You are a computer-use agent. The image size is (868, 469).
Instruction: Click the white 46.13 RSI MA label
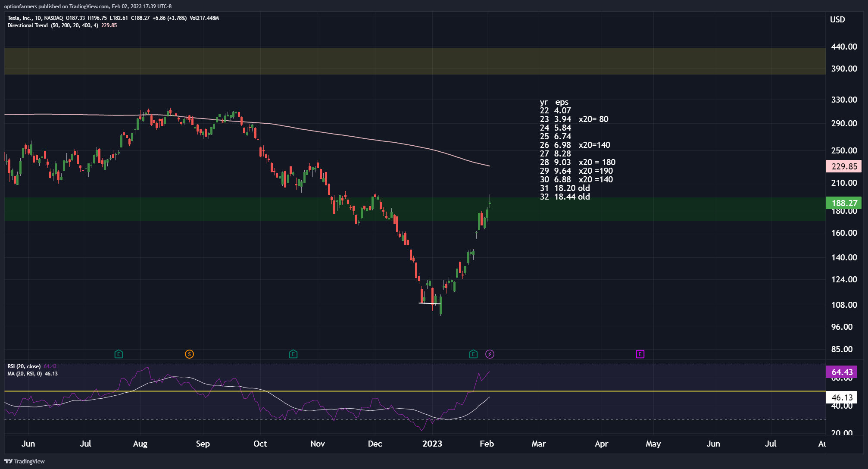click(841, 397)
